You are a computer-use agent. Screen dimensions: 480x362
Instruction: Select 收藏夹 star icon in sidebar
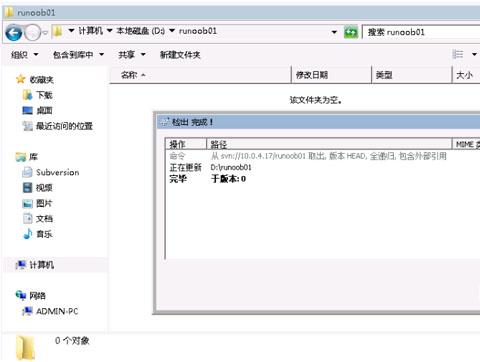pos(21,79)
